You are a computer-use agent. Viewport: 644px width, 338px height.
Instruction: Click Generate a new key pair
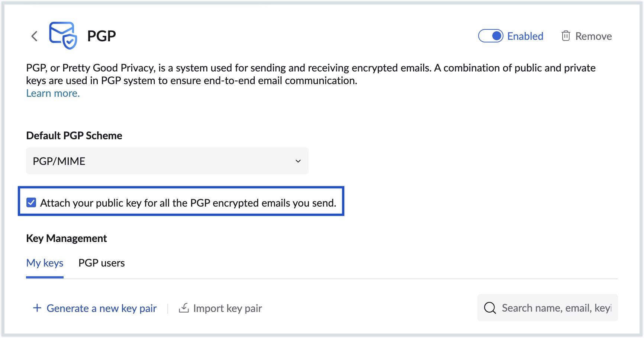[102, 308]
